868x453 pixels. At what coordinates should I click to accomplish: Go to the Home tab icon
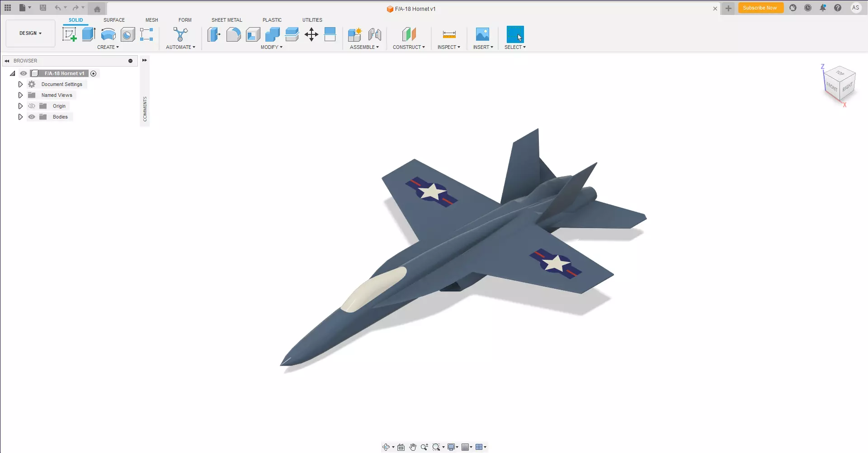click(x=97, y=9)
